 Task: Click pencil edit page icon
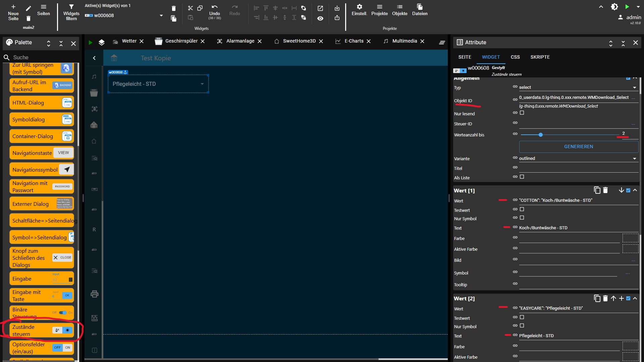click(x=29, y=8)
